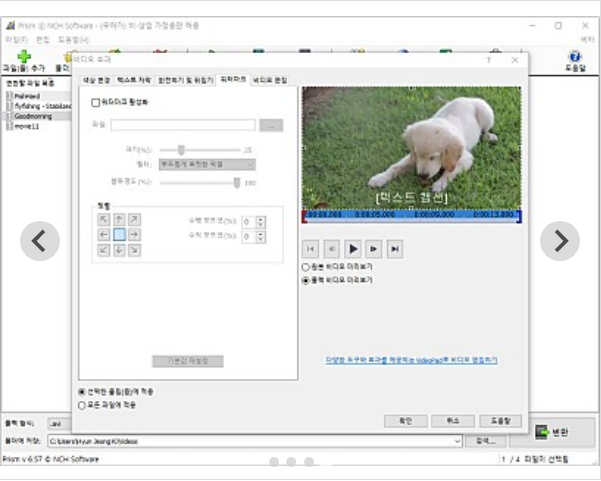The width and height of the screenshot is (601, 481).
Task: Click the Cancel button in dialog
Action: click(453, 421)
